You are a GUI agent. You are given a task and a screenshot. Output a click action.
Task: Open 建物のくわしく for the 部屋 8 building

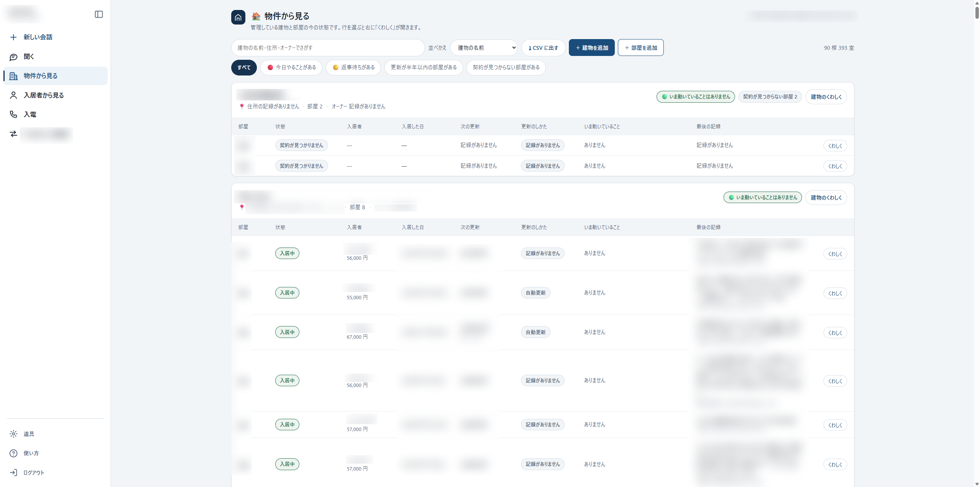[826, 198]
